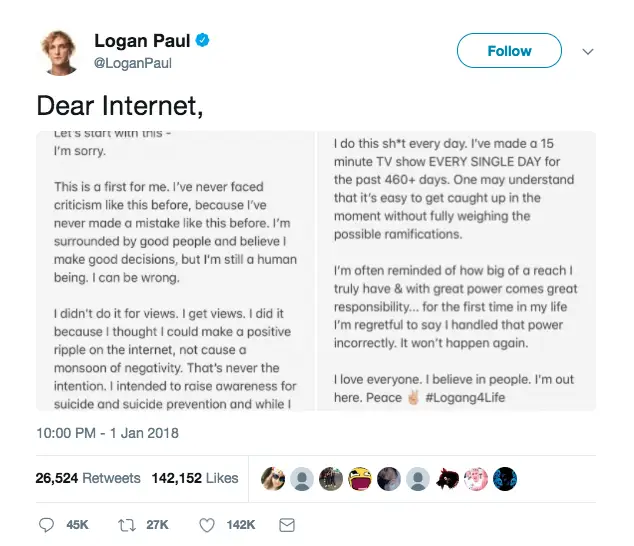
Task: Expand tweet options chevron beside Follow
Action: pos(588,51)
